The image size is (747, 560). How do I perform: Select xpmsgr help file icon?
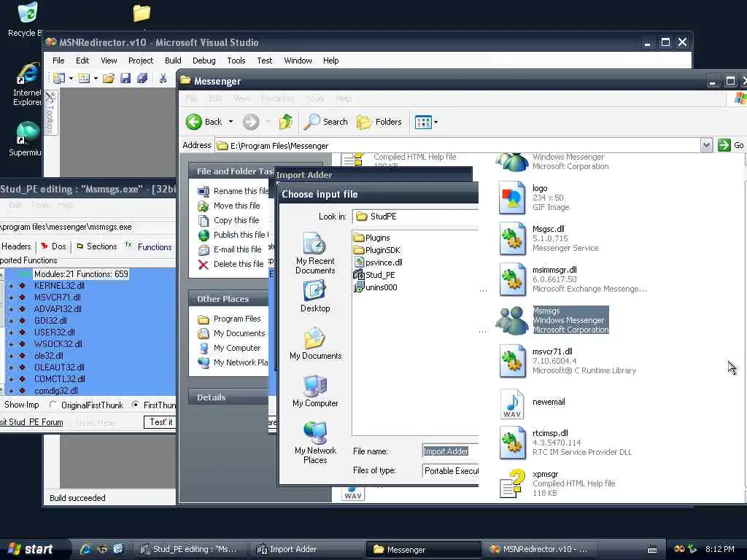[x=512, y=483]
